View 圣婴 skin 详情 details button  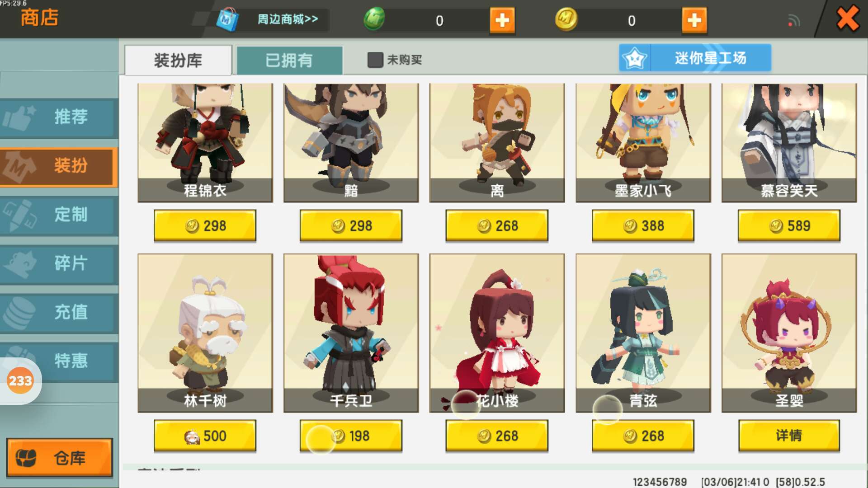point(789,435)
